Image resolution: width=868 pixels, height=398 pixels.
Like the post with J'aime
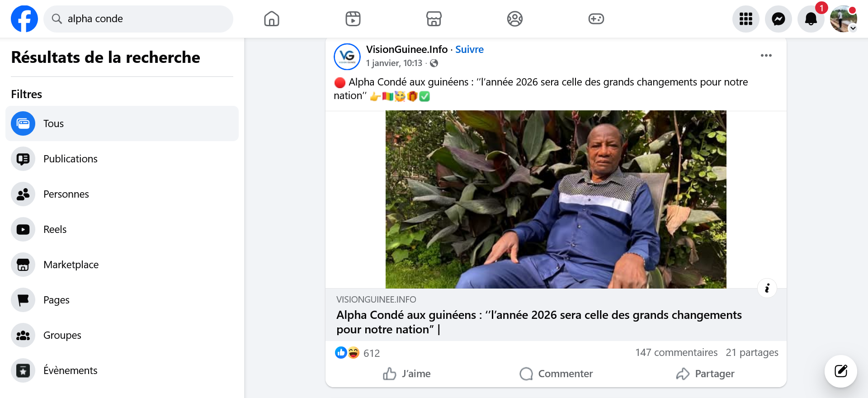point(407,374)
